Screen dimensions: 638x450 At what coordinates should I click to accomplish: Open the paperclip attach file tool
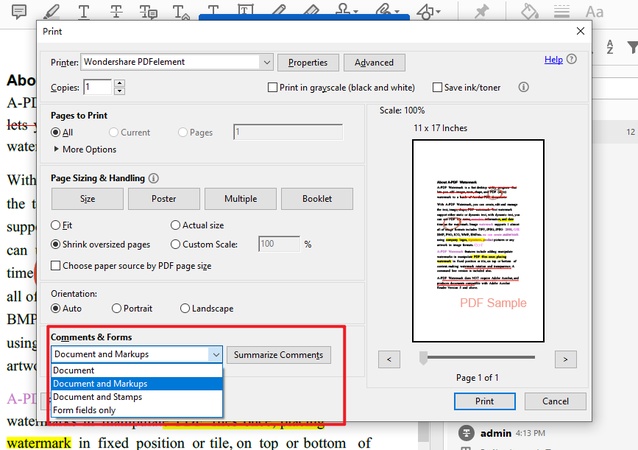coord(387,10)
